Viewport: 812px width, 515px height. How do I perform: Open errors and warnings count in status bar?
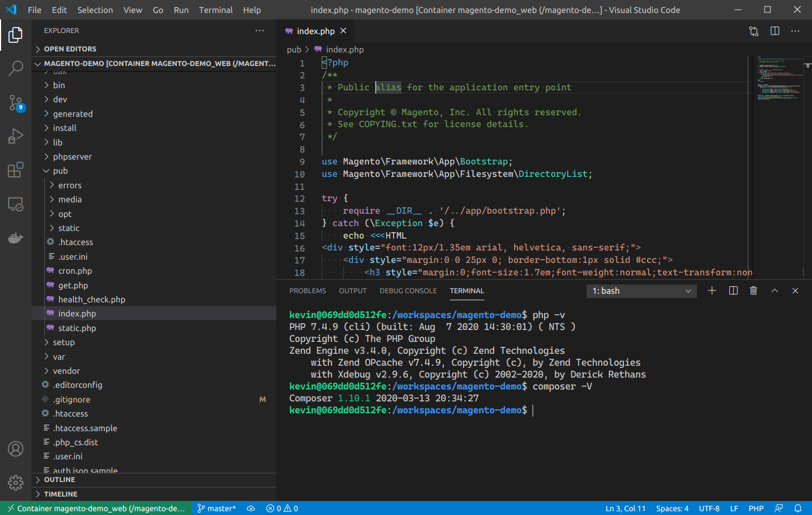282,509
